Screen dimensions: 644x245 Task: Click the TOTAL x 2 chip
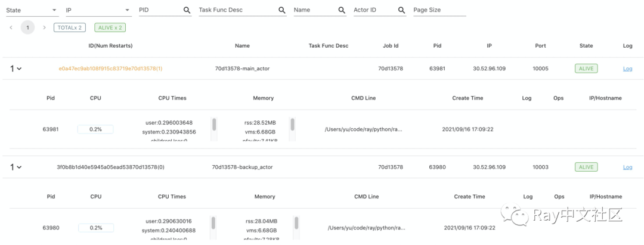70,27
